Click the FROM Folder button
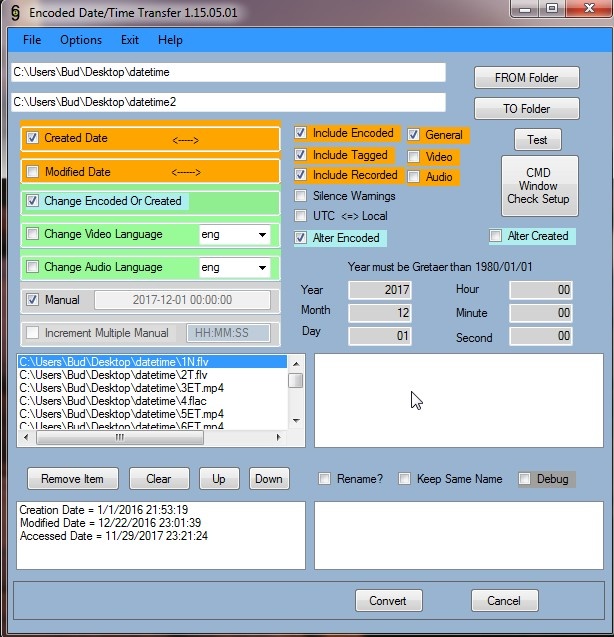The height and width of the screenshot is (637, 614). 526,78
